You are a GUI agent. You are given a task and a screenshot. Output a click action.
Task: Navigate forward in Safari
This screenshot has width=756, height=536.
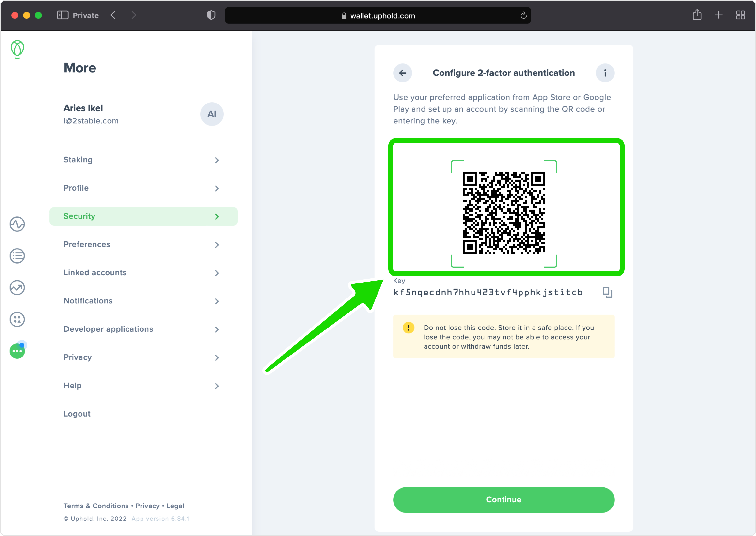[133, 15]
